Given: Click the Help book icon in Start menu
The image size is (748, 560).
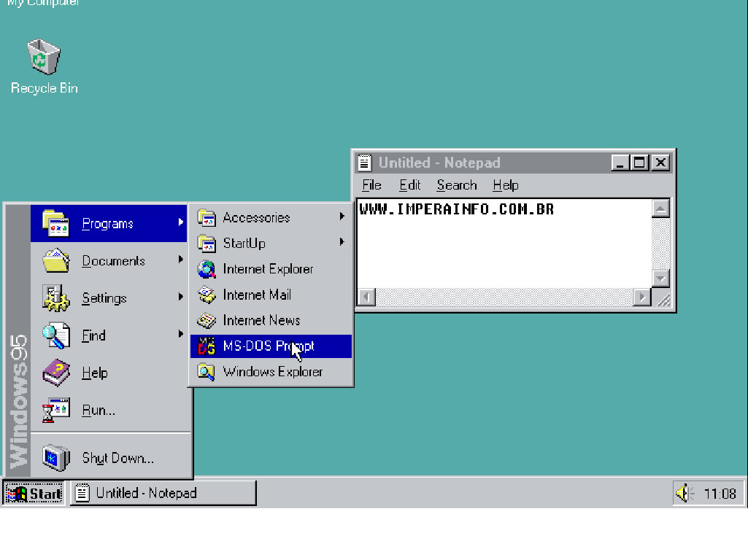Looking at the screenshot, I should pyautogui.click(x=55, y=373).
